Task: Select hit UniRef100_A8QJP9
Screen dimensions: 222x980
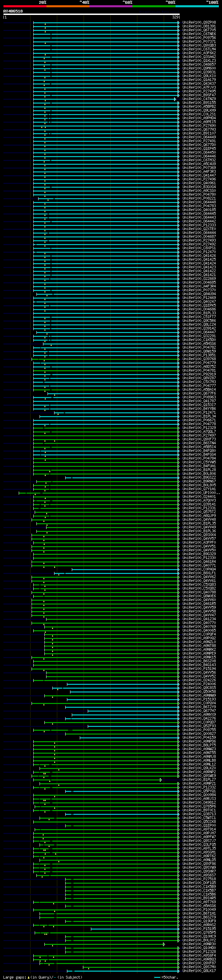Action: (x=199, y=516)
